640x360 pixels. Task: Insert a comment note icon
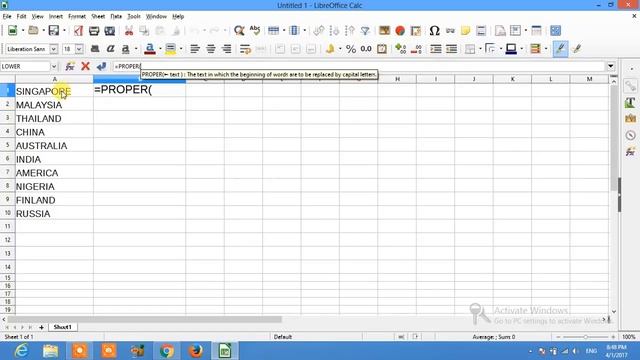click(x=465, y=31)
